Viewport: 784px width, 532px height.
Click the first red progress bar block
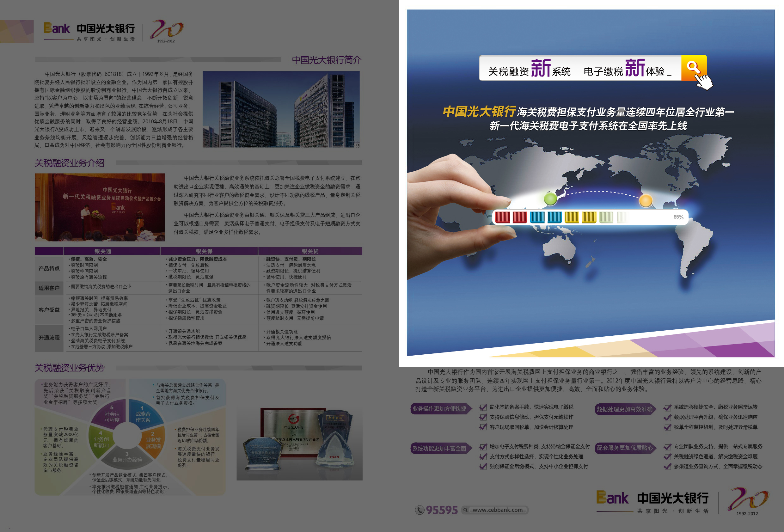(x=502, y=217)
